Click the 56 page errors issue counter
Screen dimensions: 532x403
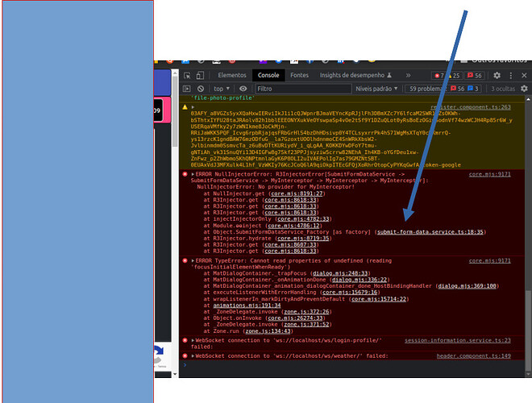tap(457, 89)
